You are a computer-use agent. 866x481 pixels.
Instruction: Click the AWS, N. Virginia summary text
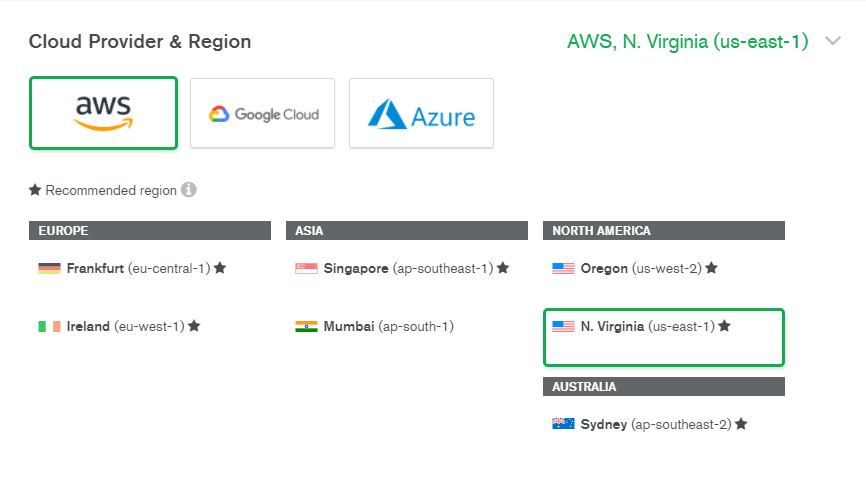(x=687, y=42)
